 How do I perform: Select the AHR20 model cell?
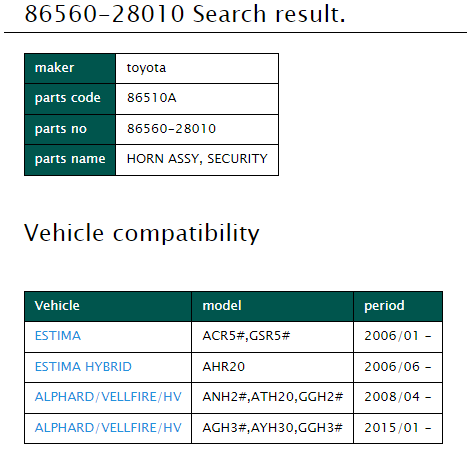pos(272,367)
